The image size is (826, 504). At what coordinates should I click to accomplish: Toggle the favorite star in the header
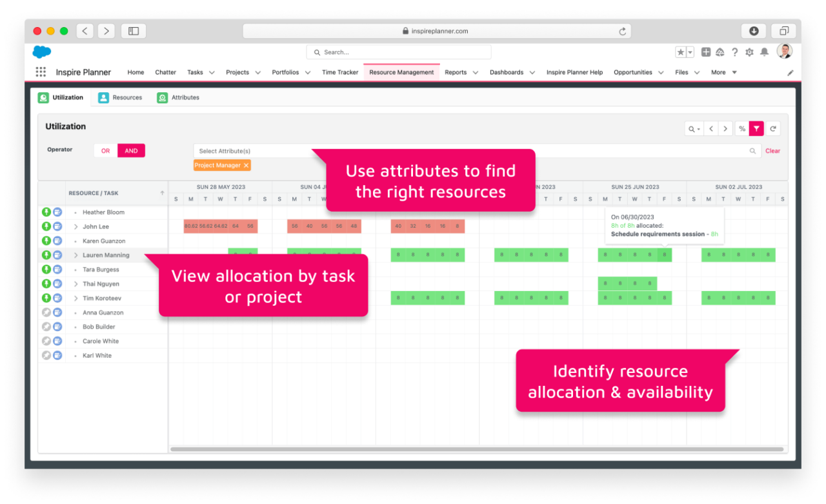coord(680,52)
